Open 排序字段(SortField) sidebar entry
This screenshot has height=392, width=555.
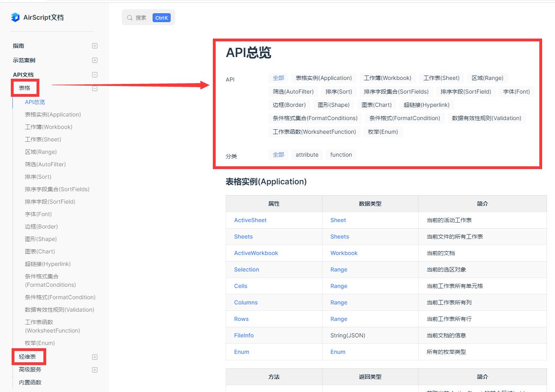pos(50,202)
